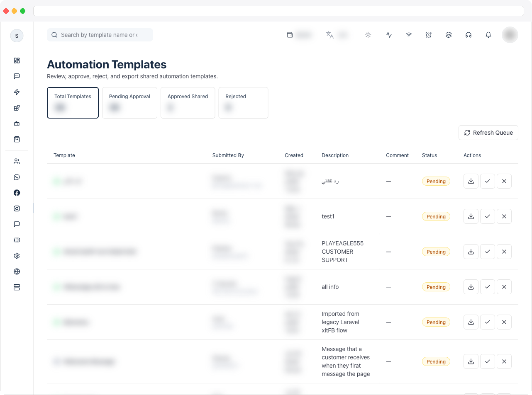Open the bot icon in sidebar
Viewport: 532px width, 395px height.
pos(17,124)
